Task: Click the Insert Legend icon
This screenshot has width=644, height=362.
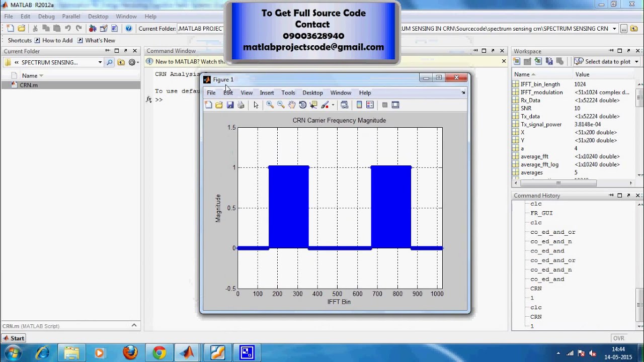Action: click(370, 105)
